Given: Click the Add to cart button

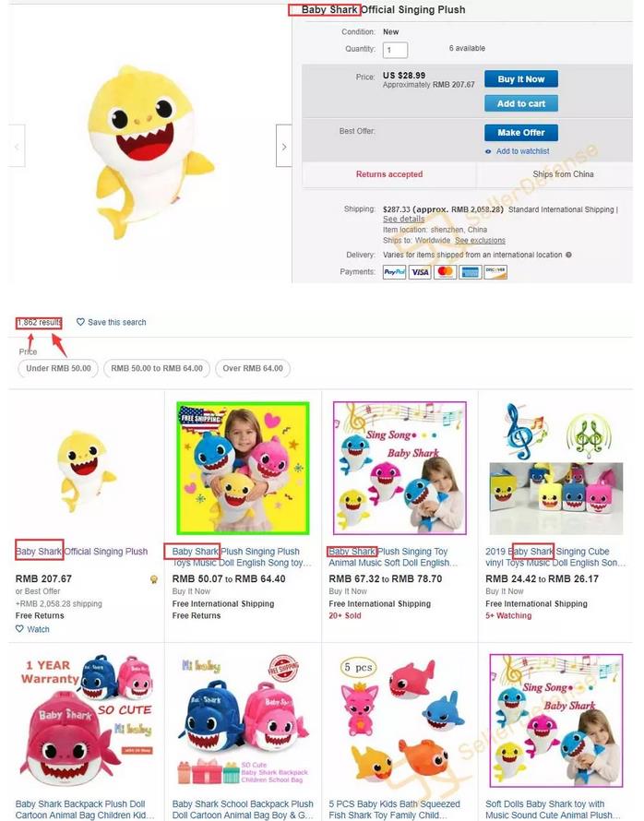Looking at the screenshot, I should [x=521, y=103].
